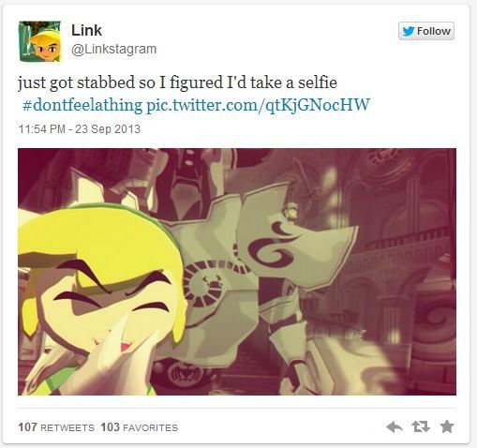
Task: Click the RETWEETS label text
Action: point(67,427)
